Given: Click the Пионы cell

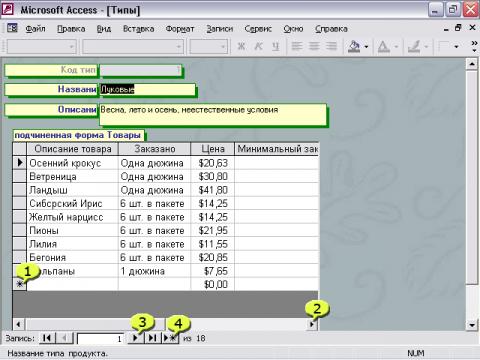Looking at the screenshot, I should [x=72, y=230].
